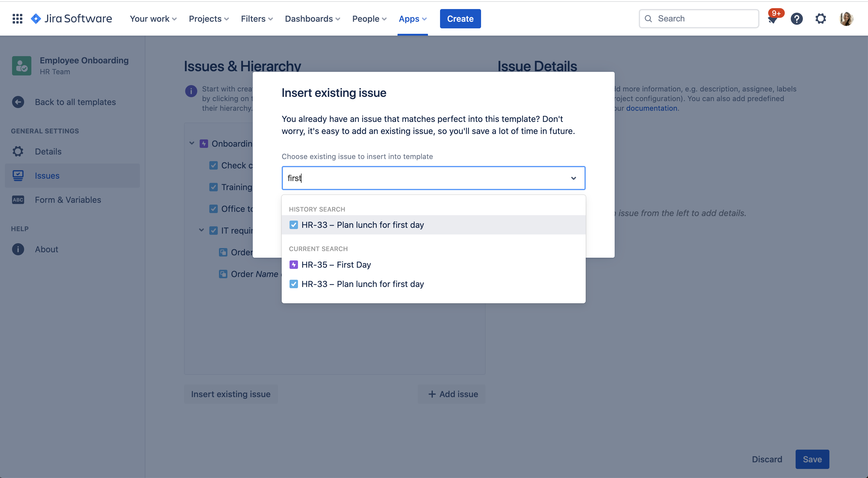Open the Projects menu
868x478 pixels.
(x=209, y=19)
